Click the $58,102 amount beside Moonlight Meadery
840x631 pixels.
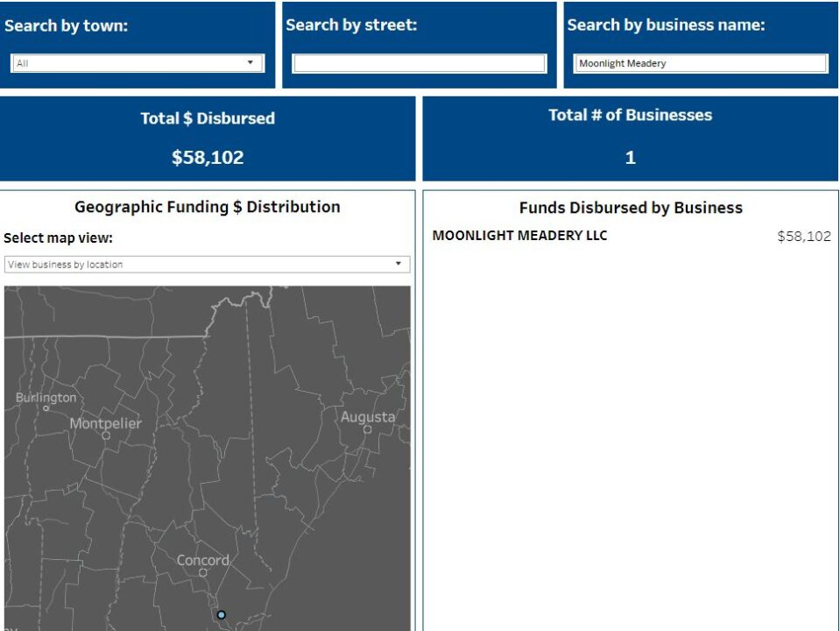pos(803,236)
